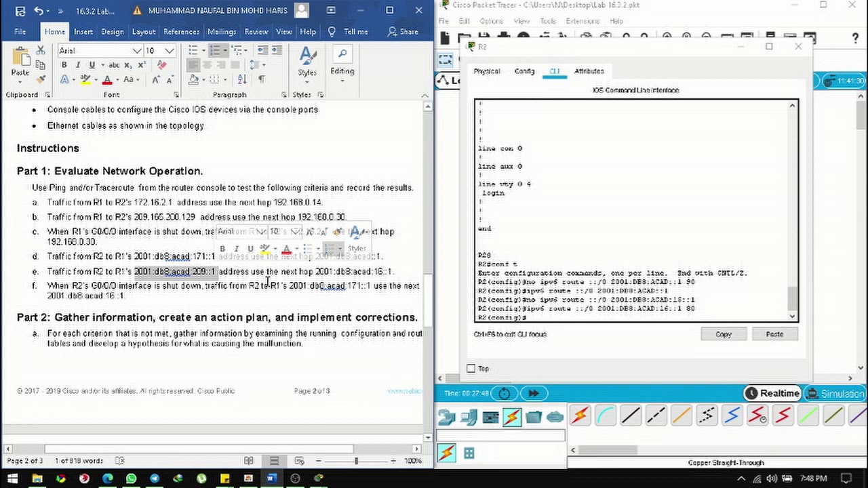868x488 pixels.
Task: Switch to the Insert ribbon tab
Action: pos(83,31)
